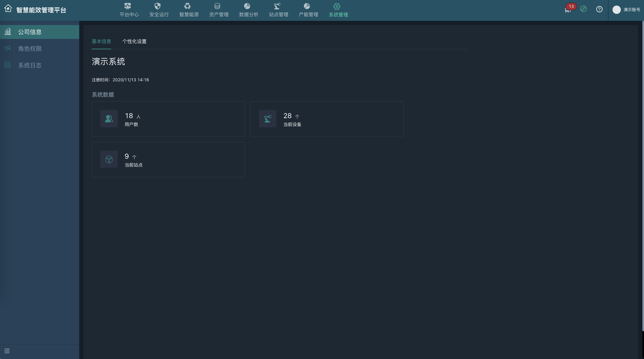The height and width of the screenshot is (359, 644).
Task: Switch to the 个性化设置 tab
Action: coord(134,41)
